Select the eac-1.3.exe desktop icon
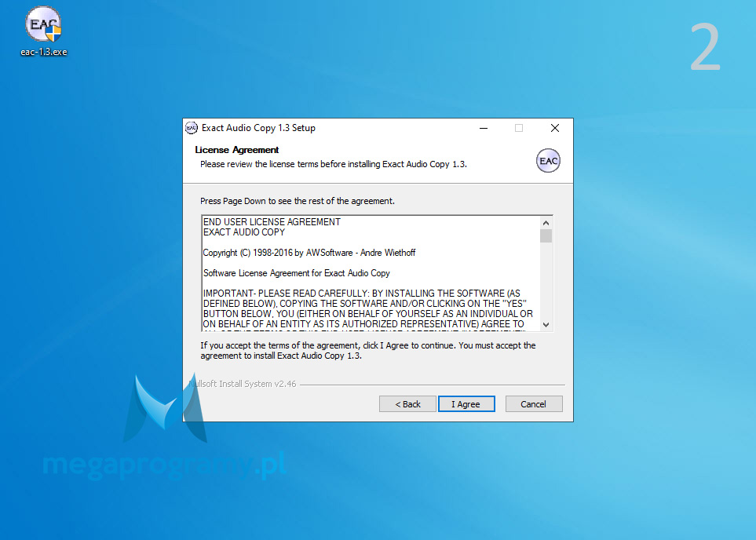Screen dimensions: 756x540 [x=43, y=31]
